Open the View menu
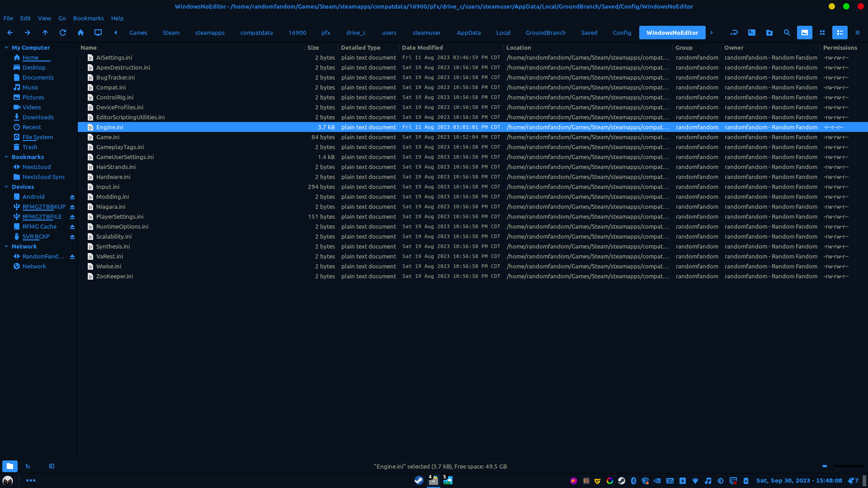 coord(44,18)
